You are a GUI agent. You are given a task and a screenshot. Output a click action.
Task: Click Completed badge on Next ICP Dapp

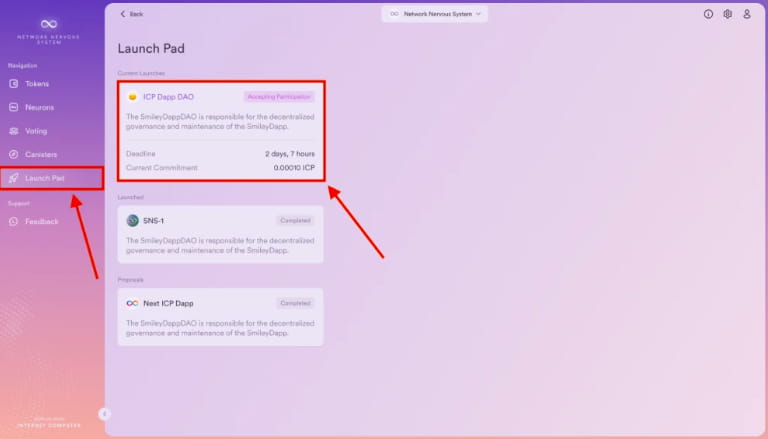point(295,303)
